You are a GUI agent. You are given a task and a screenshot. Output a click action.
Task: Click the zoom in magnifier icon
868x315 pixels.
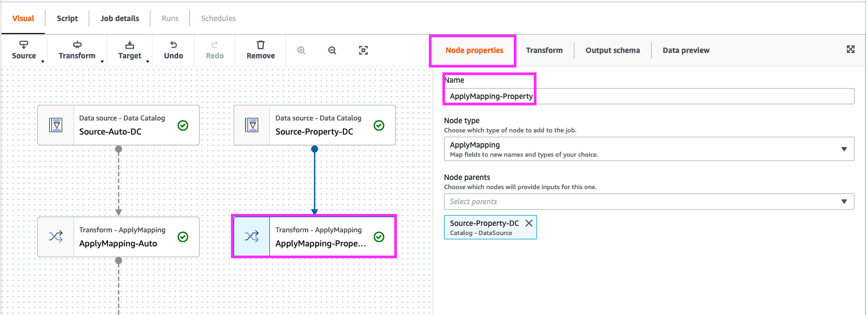(x=301, y=50)
